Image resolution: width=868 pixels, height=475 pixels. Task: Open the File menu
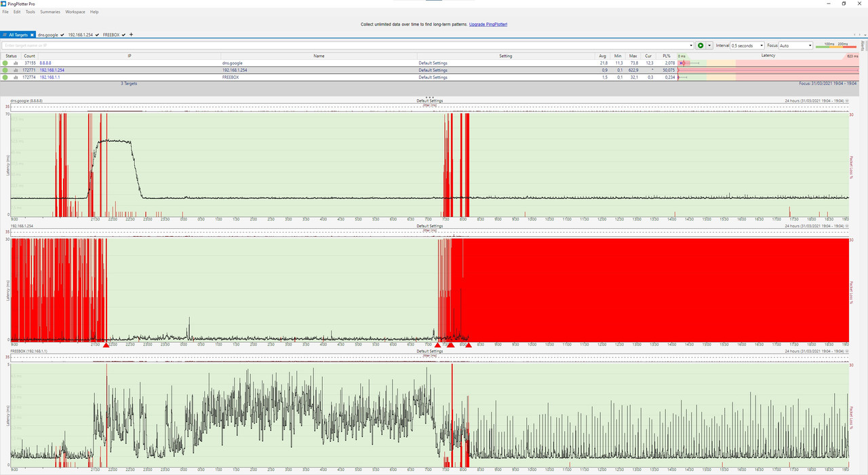click(5, 12)
